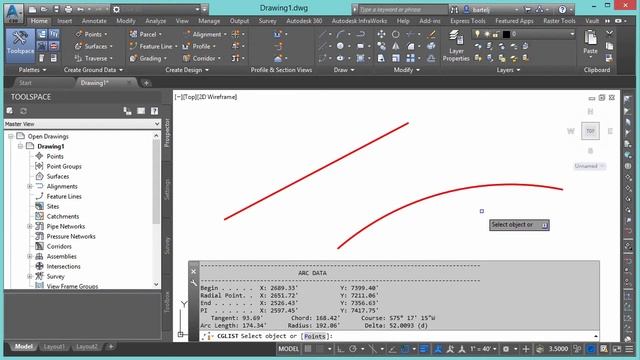Select the Mirror tool in Modify panel
This screenshot has width=640, height=360.
click(396, 46)
